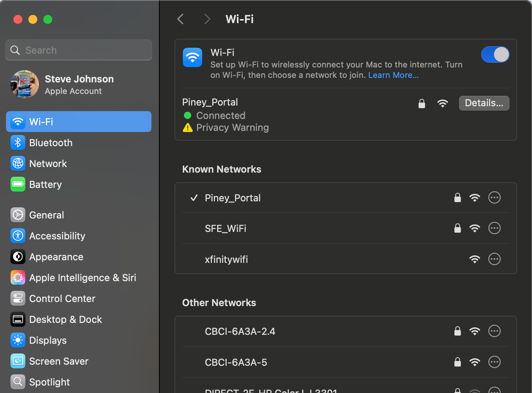The height and width of the screenshot is (393, 532).
Task: Open more options for SFE_WiFi network
Action: [494, 228]
